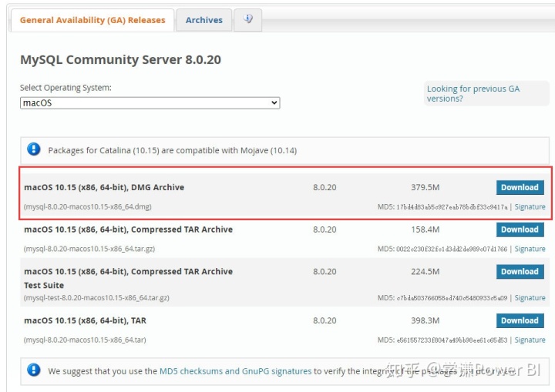Viewport: 555px width, 392px height.
Task: Click the Select Operating System label
Action: point(66,88)
